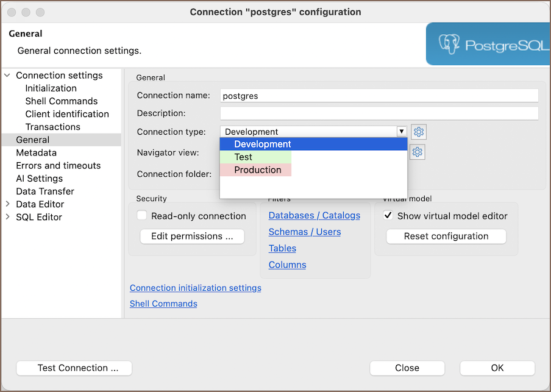Open the Databases / Catalogs filter link

314,216
